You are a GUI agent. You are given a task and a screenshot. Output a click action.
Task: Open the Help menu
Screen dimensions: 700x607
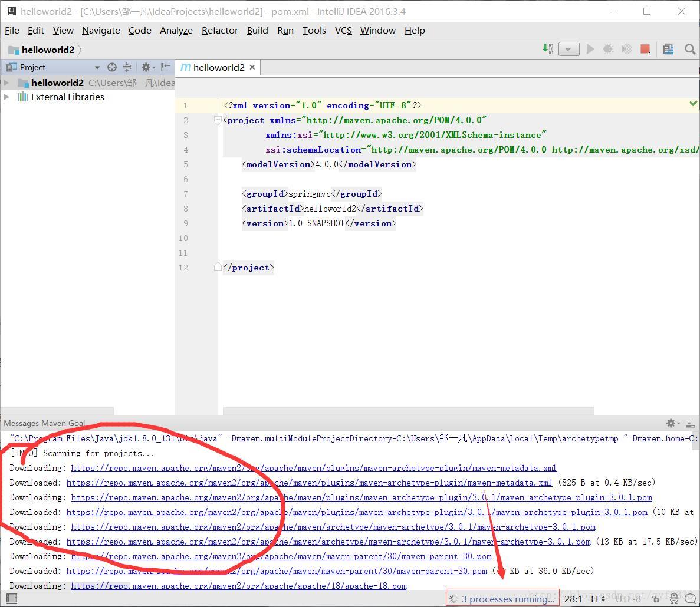click(x=415, y=30)
